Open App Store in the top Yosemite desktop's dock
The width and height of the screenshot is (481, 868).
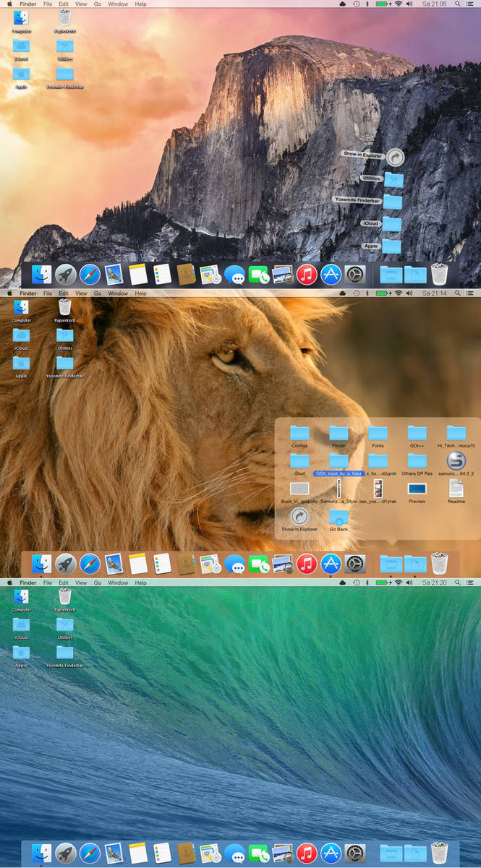point(331,275)
